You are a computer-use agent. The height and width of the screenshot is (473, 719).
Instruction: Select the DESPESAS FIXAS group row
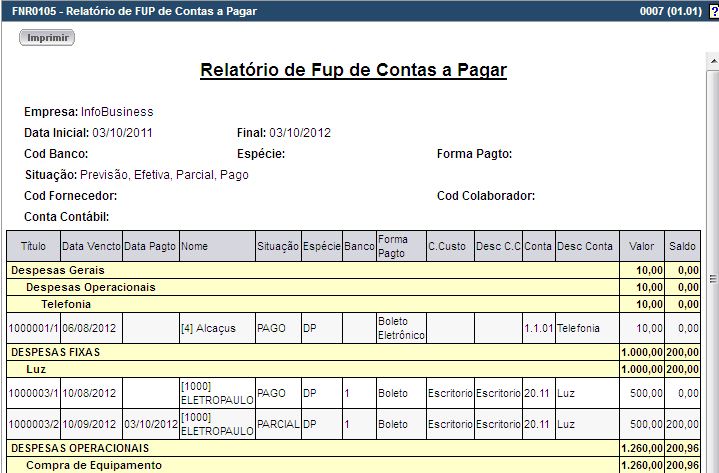(55, 352)
